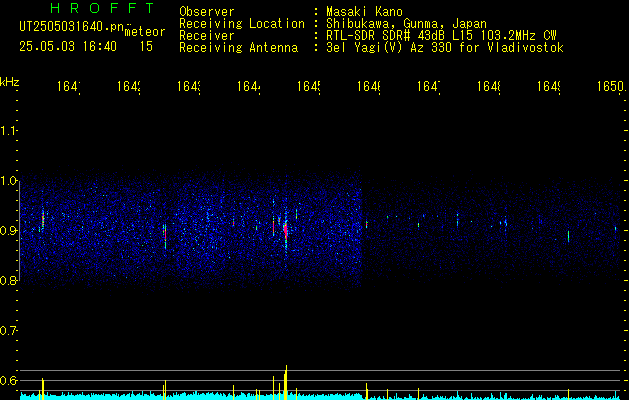Click the 1.1 frequency axis label
This screenshot has width=629, height=400.
pyautogui.click(x=9, y=130)
